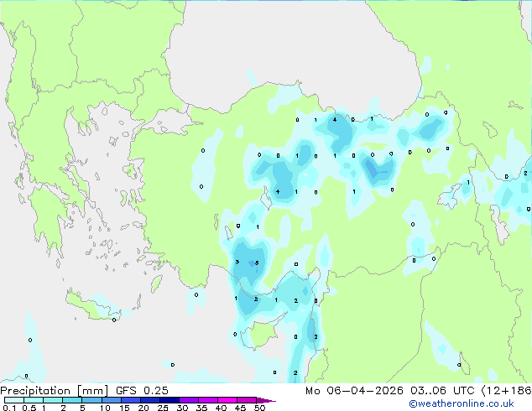Click the 'Precipitation [mm]' title text
This screenshot has height=411, width=532.
[x=55, y=391]
